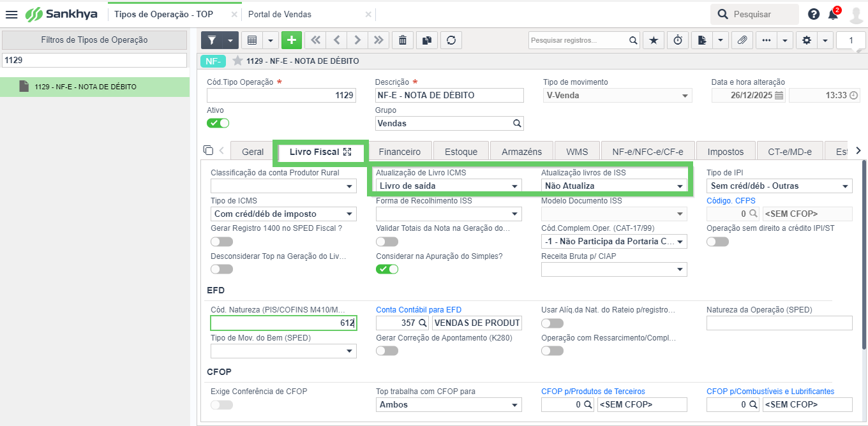This screenshot has height=426, width=868.
Task: Enable Gerar Registro 1400 no SPED Fiscal
Action: [x=221, y=242]
